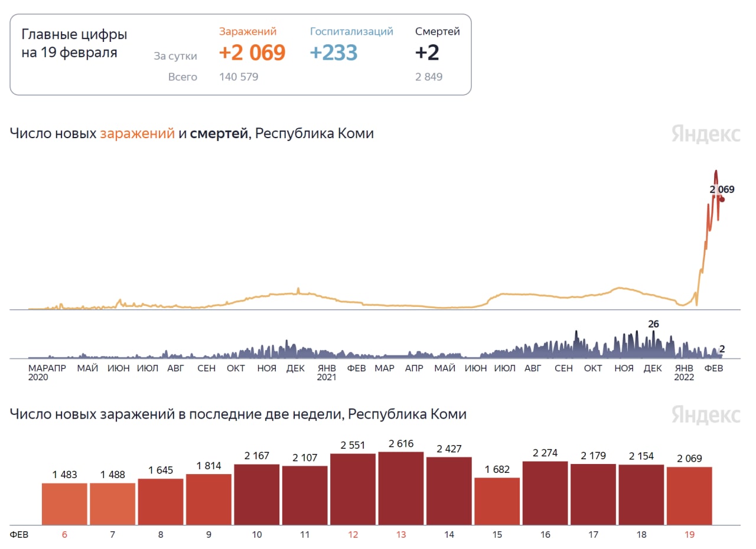This screenshot has width=756, height=549.
Task: Click the 2 069 endpoint label on line chart
Action: pos(722,189)
